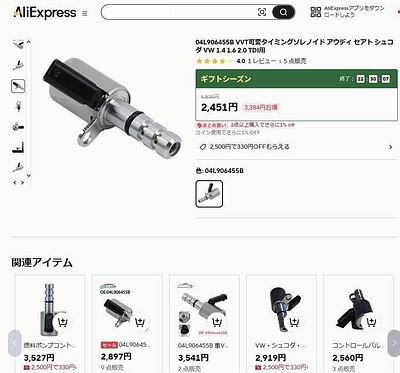This screenshot has width=400, height=373.
Task: Add 3,527円 fuel pump item to cart
Action: tap(63, 322)
